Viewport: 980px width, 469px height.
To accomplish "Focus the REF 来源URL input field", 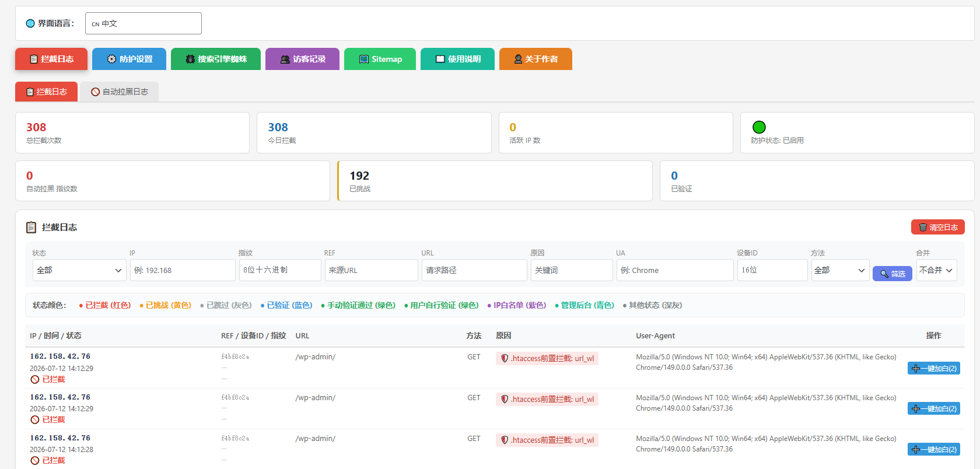I will coord(372,270).
